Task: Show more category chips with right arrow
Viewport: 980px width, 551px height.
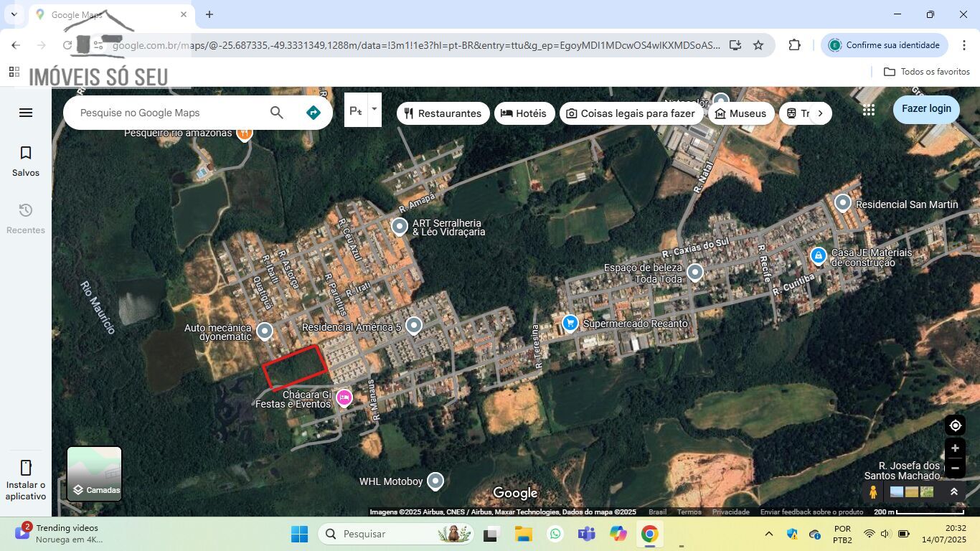Action: coord(820,113)
